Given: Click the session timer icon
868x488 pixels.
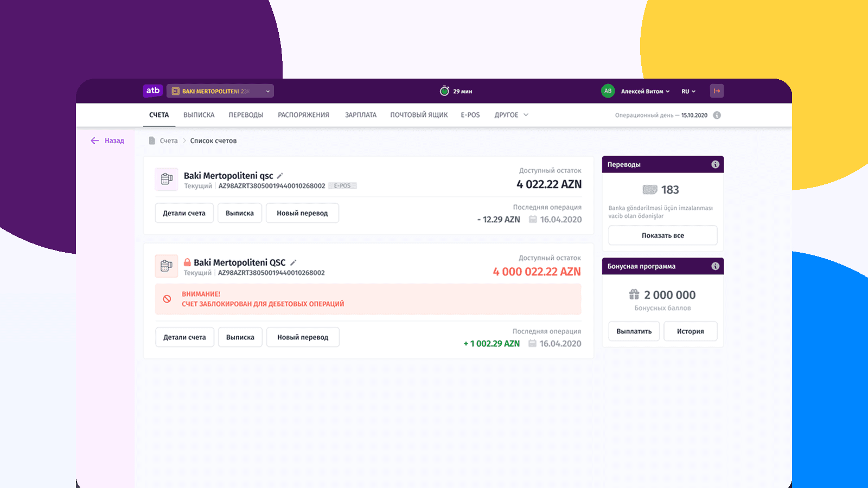Looking at the screenshot, I should click(444, 91).
